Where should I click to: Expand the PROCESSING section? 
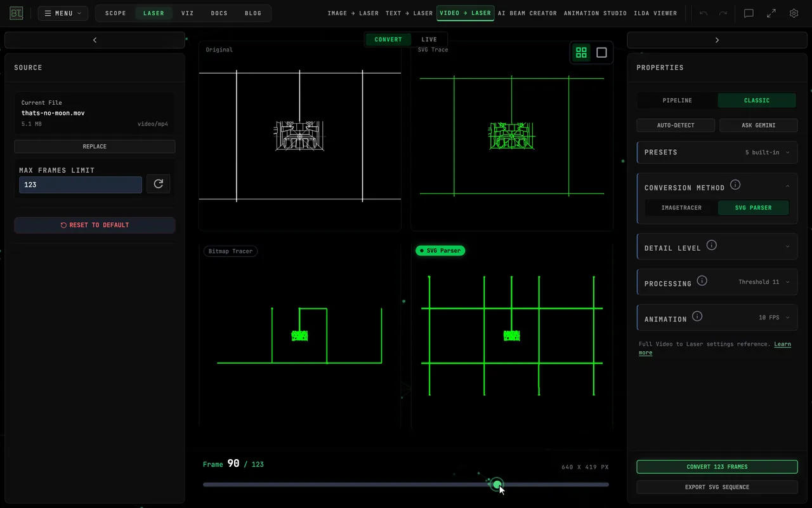[717, 282]
